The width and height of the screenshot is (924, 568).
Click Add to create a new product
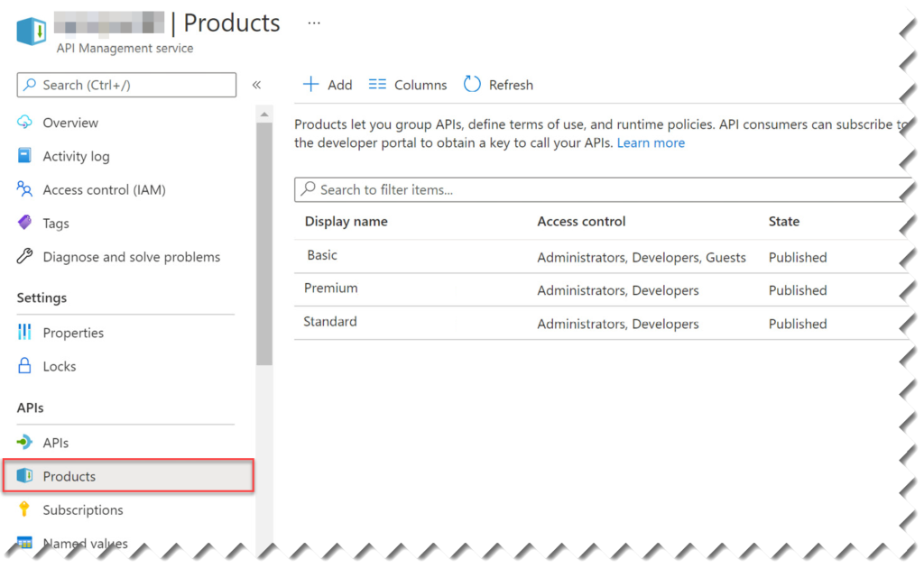click(327, 84)
